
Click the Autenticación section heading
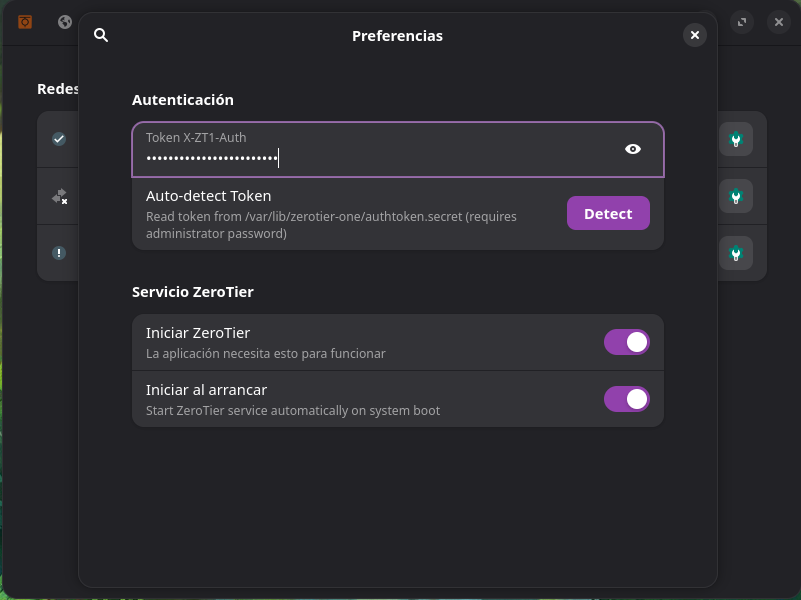[183, 100]
